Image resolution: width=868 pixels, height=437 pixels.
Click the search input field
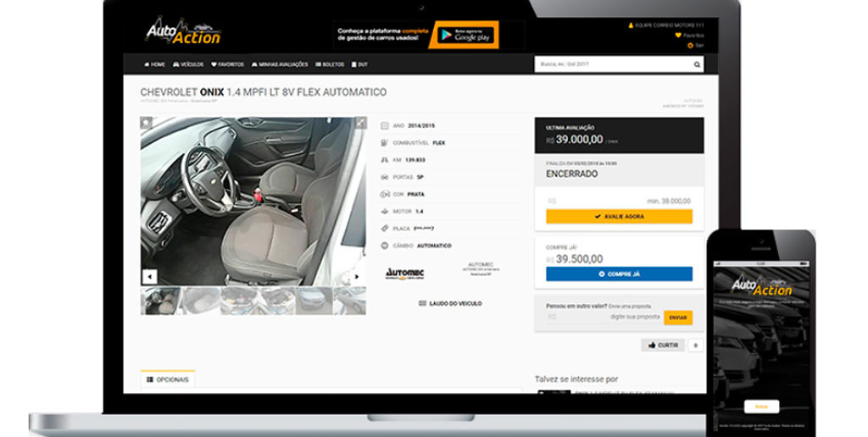612,64
